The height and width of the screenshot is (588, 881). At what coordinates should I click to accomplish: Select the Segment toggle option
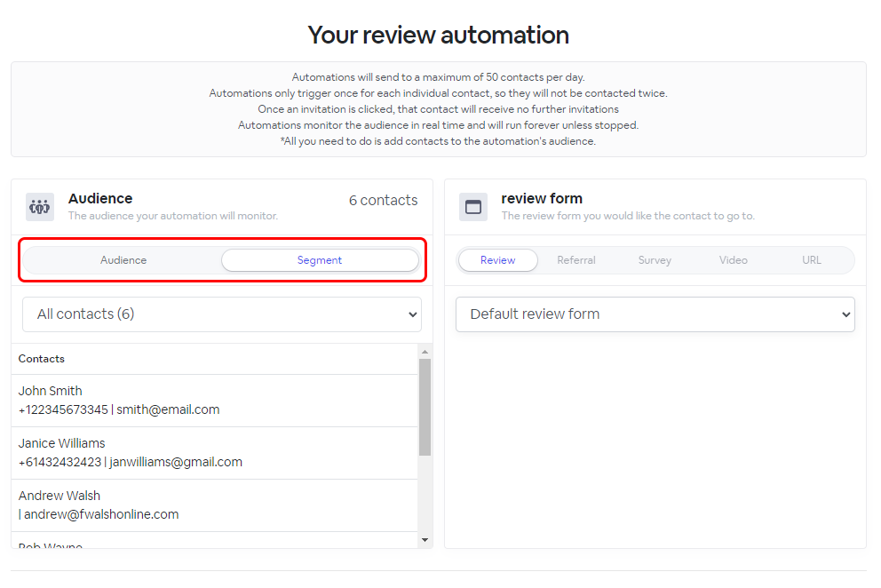coord(320,260)
